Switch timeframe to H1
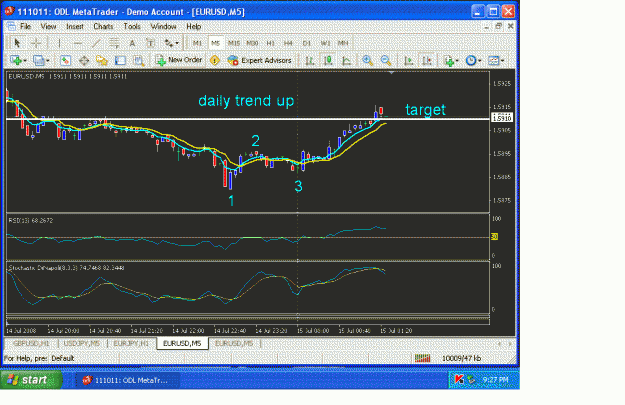Image resolution: width=625 pixels, height=405 pixels. [x=271, y=43]
